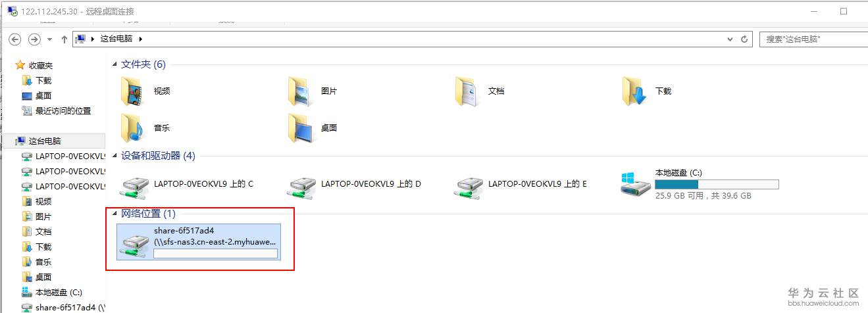
Task: Collapse the 文件夹 (6) group
Action: pyautogui.click(x=115, y=64)
